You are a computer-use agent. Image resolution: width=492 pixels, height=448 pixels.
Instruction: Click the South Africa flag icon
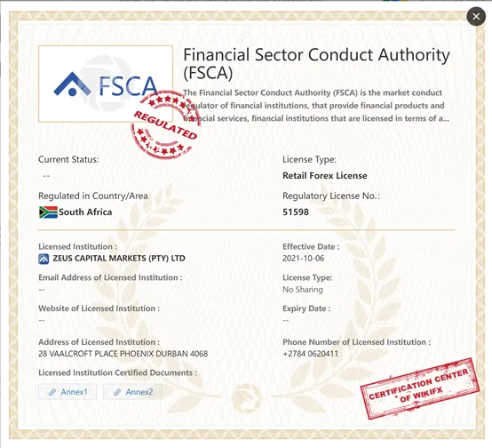click(x=48, y=212)
